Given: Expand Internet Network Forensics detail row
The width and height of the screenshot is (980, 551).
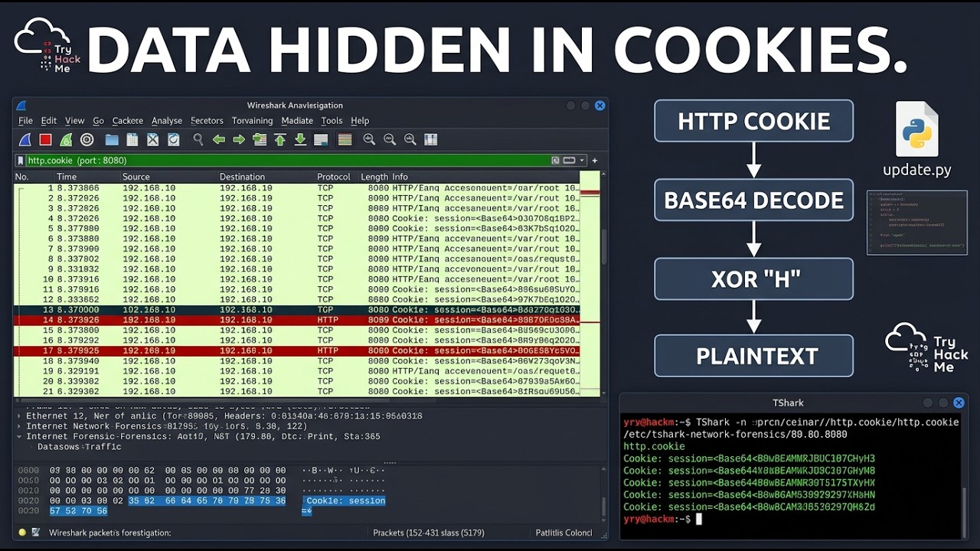Looking at the screenshot, I should coord(19,426).
